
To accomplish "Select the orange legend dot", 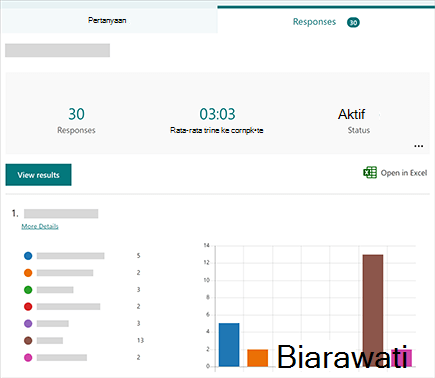I will [x=28, y=273].
